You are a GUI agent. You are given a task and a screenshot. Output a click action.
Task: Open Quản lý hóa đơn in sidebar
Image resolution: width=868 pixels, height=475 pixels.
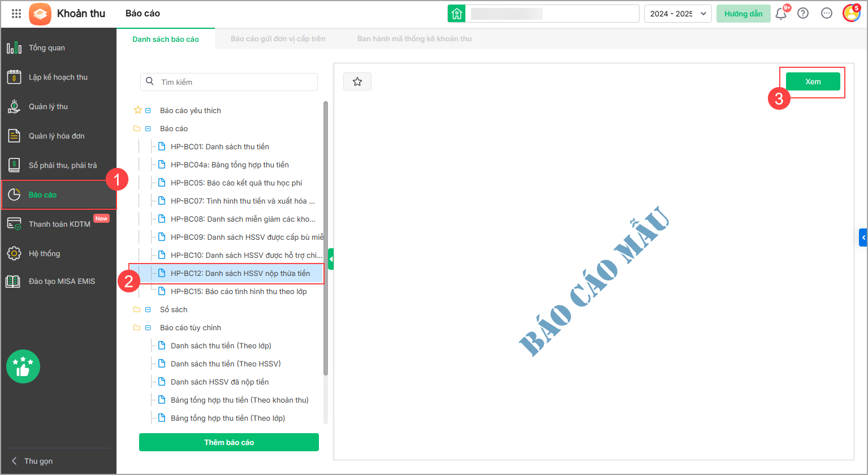(x=57, y=136)
